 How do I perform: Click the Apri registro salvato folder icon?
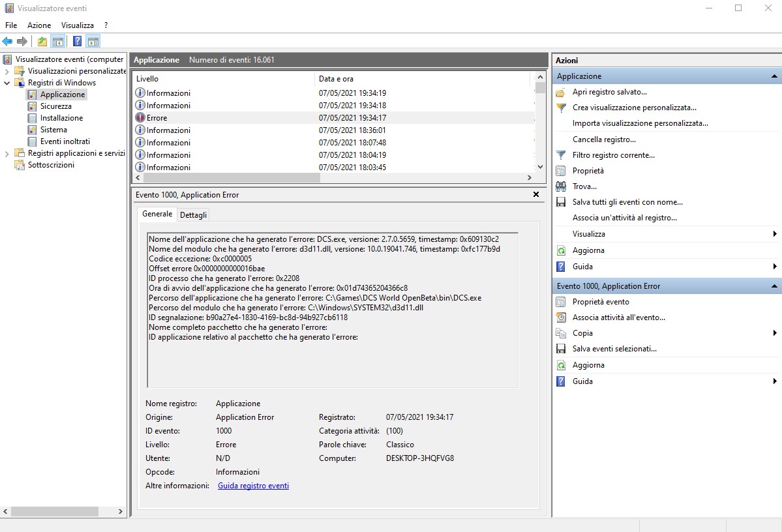coord(561,92)
